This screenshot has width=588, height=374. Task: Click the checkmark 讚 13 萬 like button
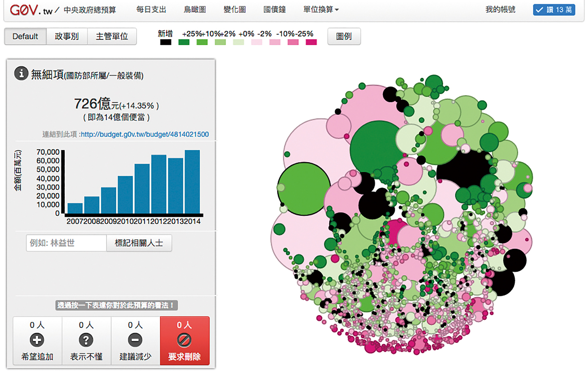click(x=554, y=10)
